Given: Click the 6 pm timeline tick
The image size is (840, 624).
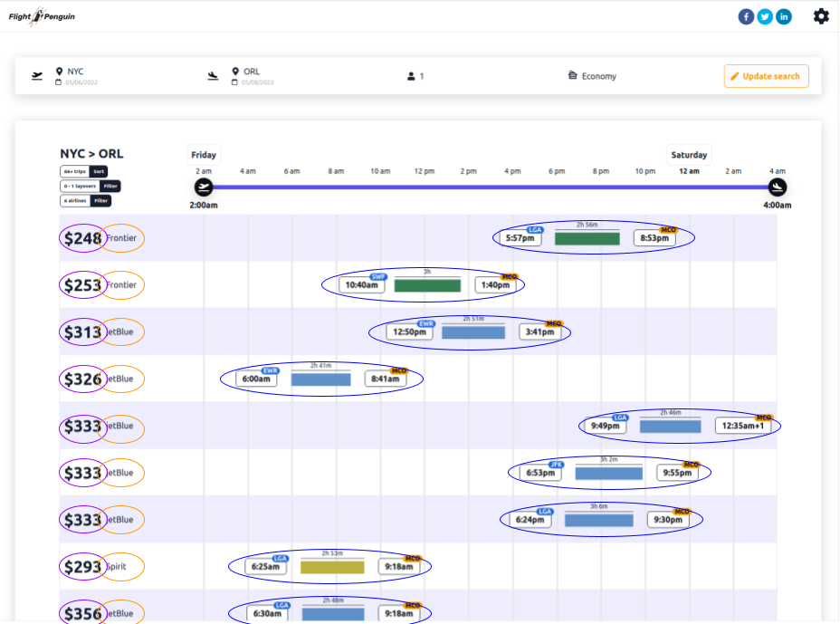Looking at the screenshot, I should pos(557,171).
